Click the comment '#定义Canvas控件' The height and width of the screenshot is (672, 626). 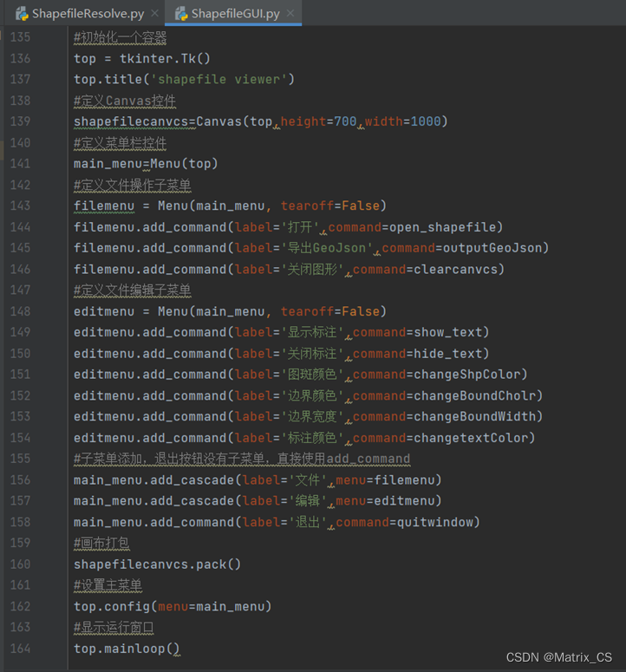125,101
